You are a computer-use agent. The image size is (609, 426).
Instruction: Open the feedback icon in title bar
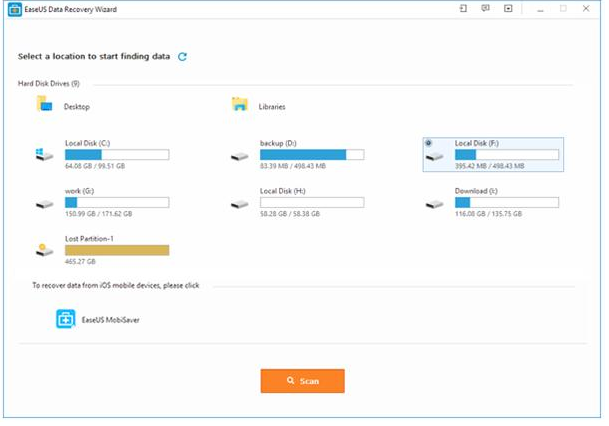pos(486,9)
